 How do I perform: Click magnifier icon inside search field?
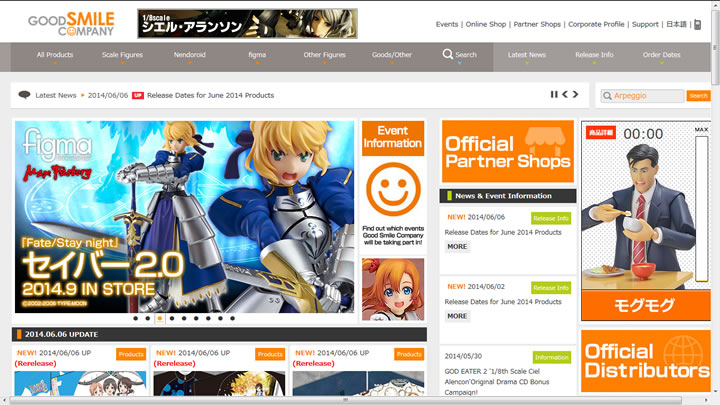point(607,96)
